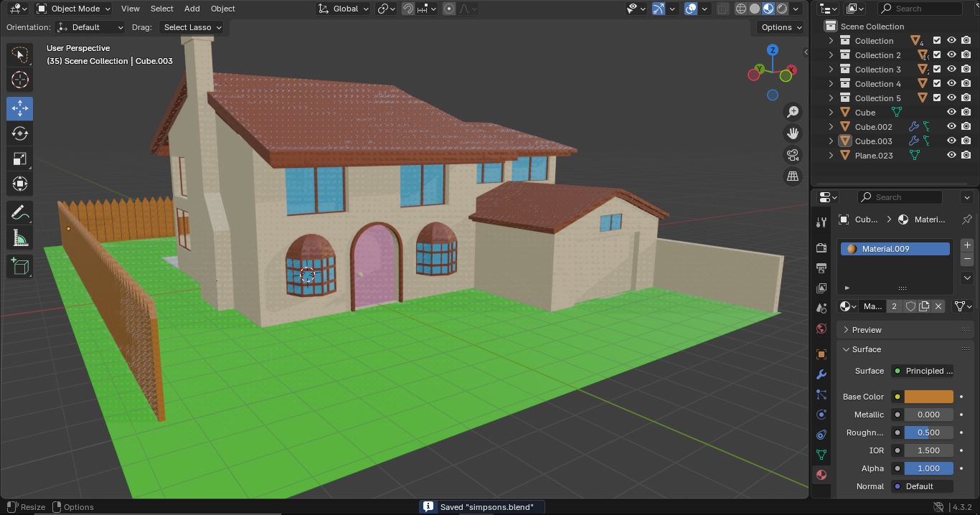Open the Physics properties tab
Image resolution: width=980 pixels, height=515 pixels.
[x=822, y=415]
